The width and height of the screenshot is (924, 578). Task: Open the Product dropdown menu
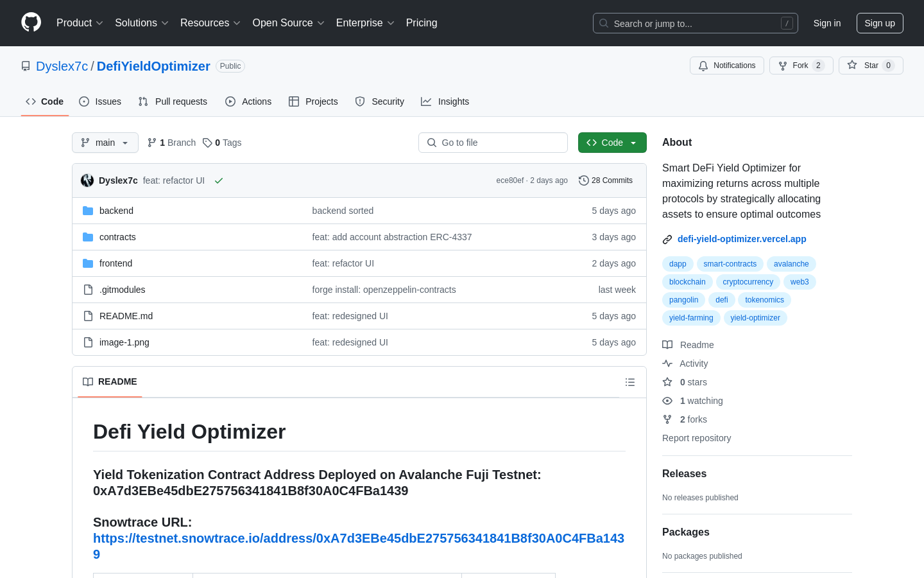[x=80, y=23]
